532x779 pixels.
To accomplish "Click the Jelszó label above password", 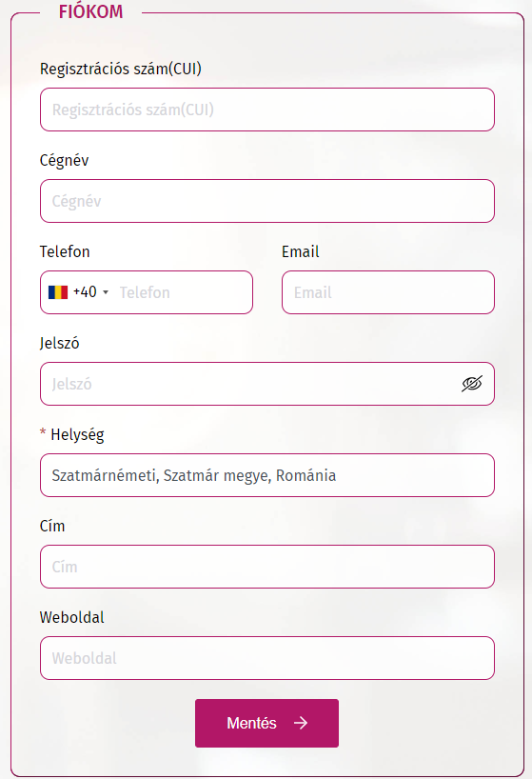I will click(x=60, y=343).
